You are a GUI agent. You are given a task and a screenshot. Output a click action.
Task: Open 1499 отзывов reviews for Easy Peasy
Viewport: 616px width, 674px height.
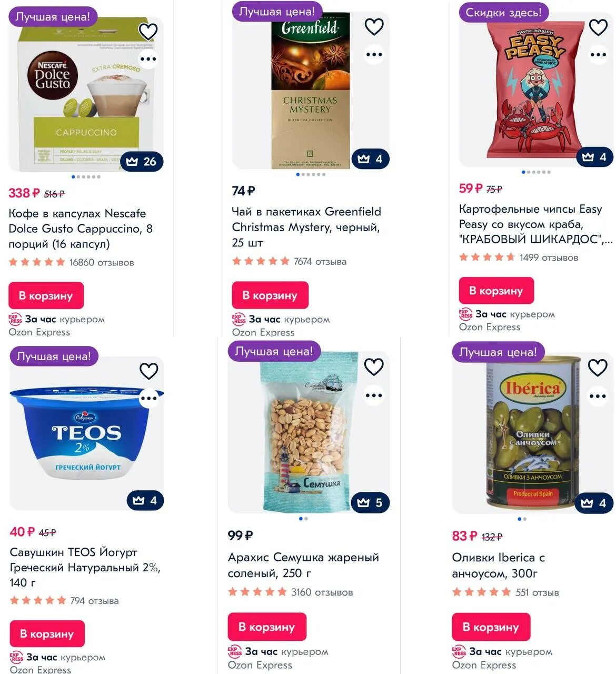click(549, 257)
